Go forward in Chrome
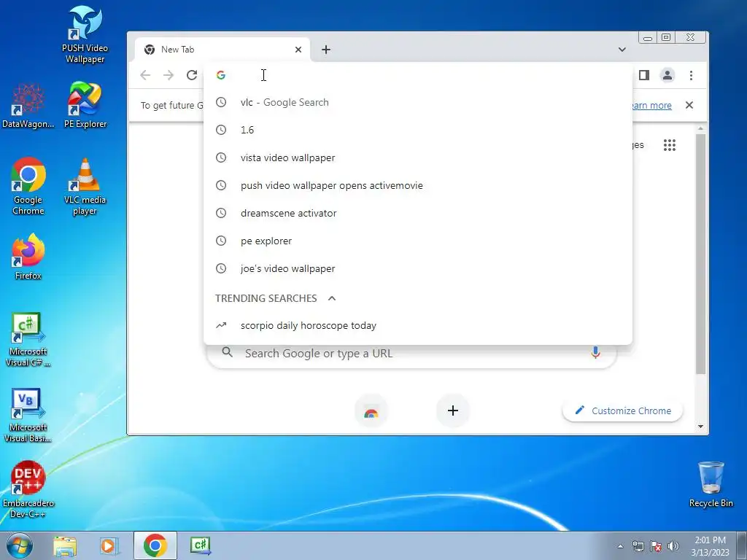747x560 pixels. [x=169, y=75]
